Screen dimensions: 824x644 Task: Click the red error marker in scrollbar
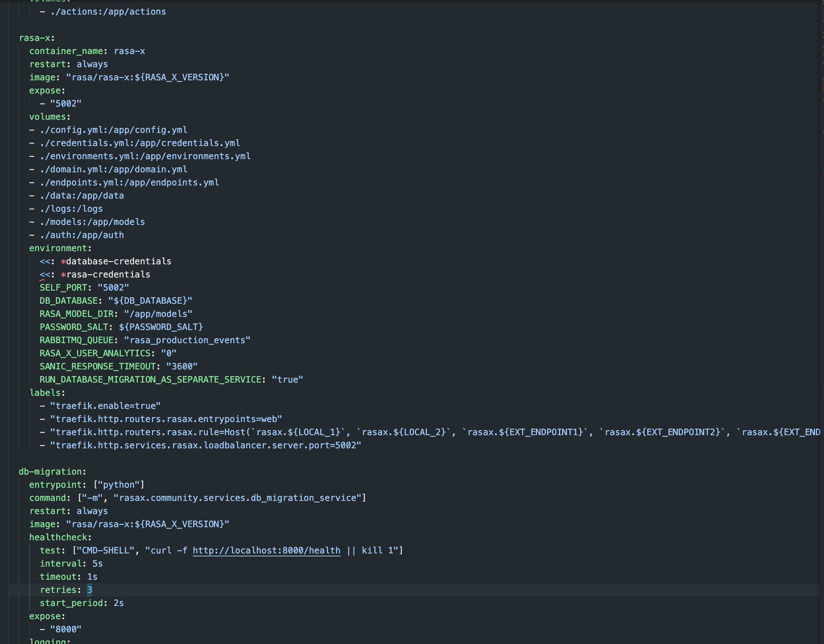pyautogui.click(x=823, y=87)
